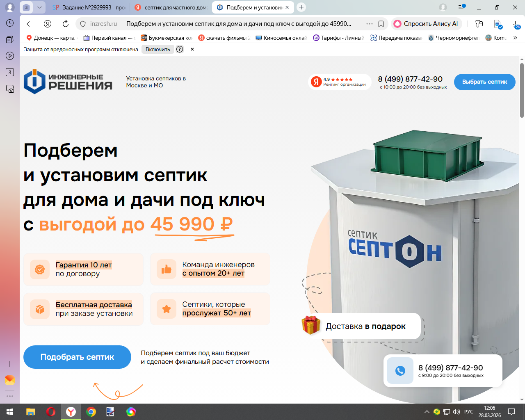Expand the bookmarks bar overflow chevron

tap(516, 38)
